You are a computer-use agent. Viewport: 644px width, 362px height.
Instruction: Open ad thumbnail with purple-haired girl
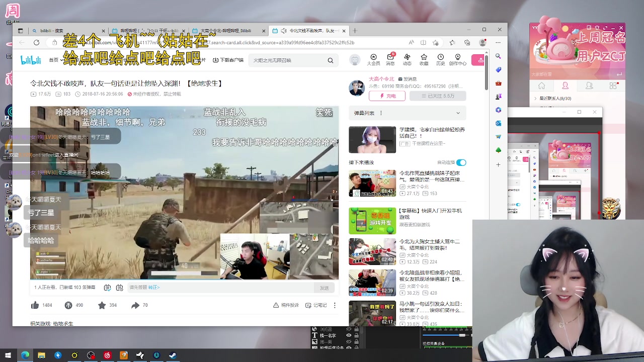coord(372,140)
